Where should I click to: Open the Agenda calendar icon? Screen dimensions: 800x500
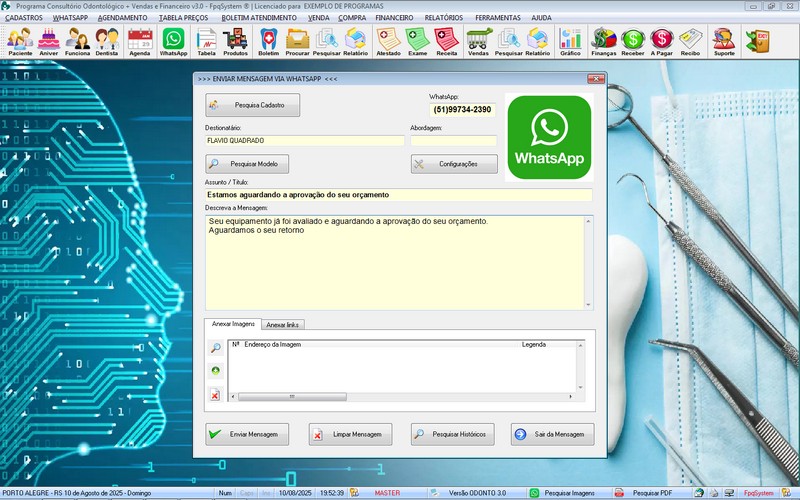pyautogui.click(x=140, y=40)
